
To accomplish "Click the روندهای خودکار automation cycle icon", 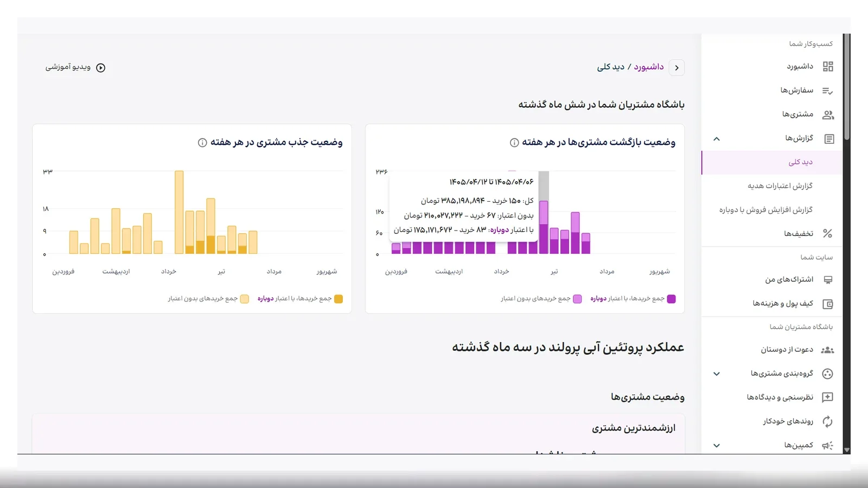I will (827, 421).
